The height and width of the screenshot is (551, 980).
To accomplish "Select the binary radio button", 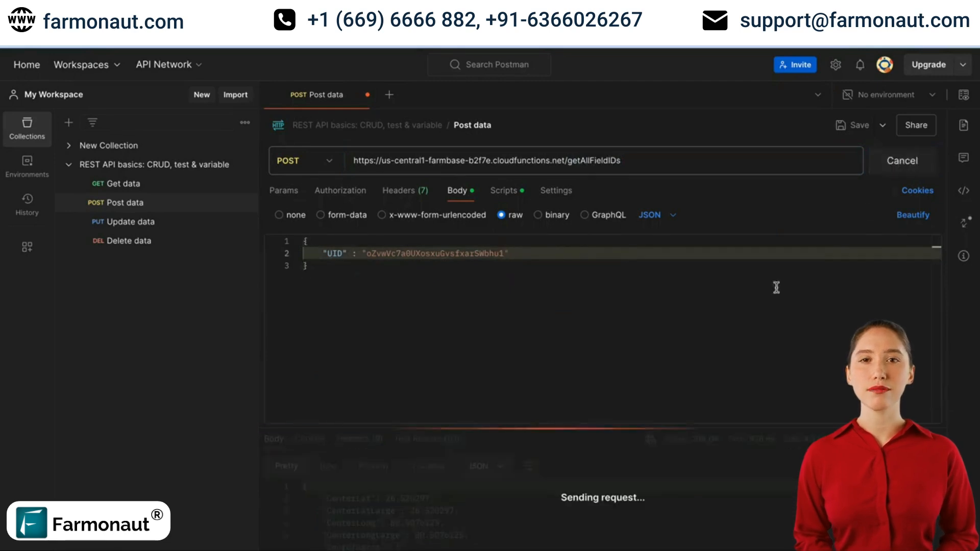I will click(538, 215).
